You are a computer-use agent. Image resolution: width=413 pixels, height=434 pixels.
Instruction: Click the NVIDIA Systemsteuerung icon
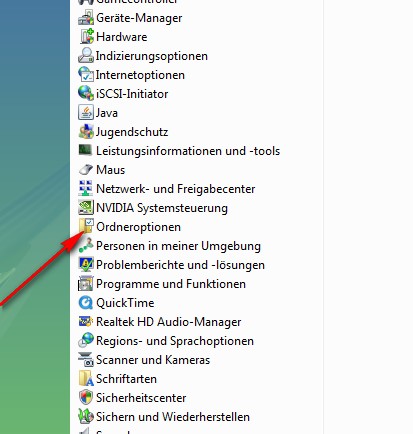pyautogui.click(x=86, y=208)
